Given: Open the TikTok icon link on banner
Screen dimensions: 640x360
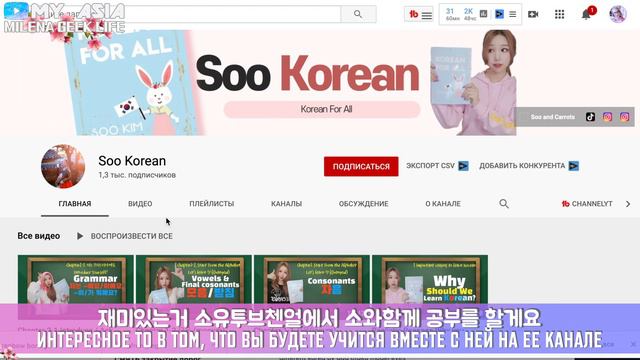Looking at the screenshot, I should tap(590, 117).
